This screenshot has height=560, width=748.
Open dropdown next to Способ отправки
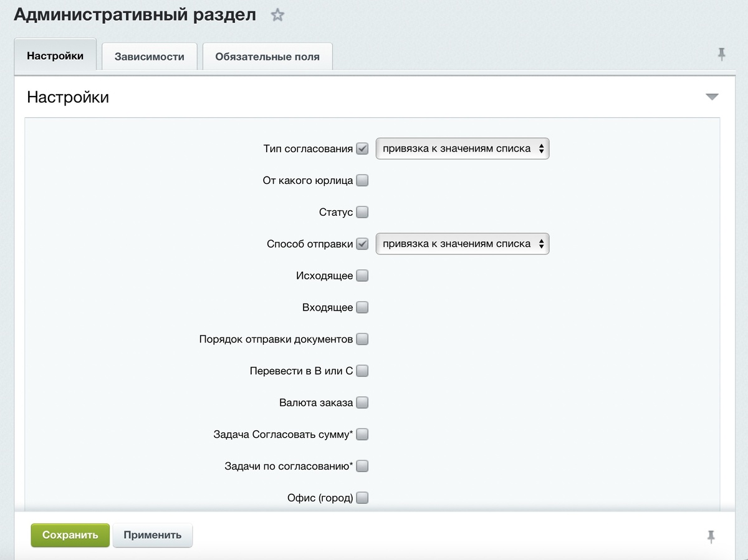pos(463,244)
